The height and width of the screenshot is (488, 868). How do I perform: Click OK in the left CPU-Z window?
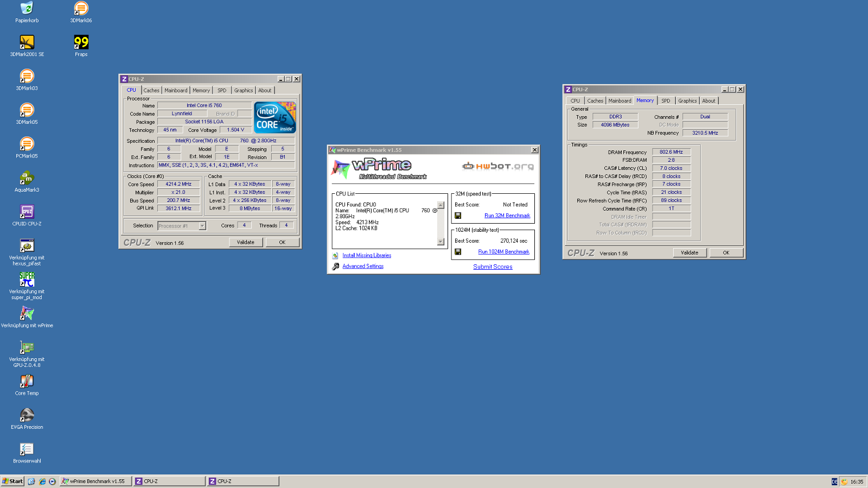[282, 243]
